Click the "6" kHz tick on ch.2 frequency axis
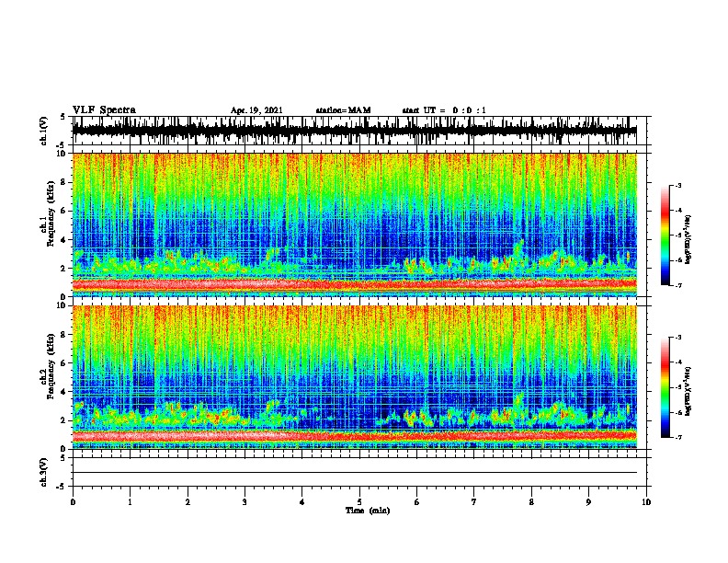Viewport: 728px width, 563px height. pyautogui.click(x=64, y=363)
